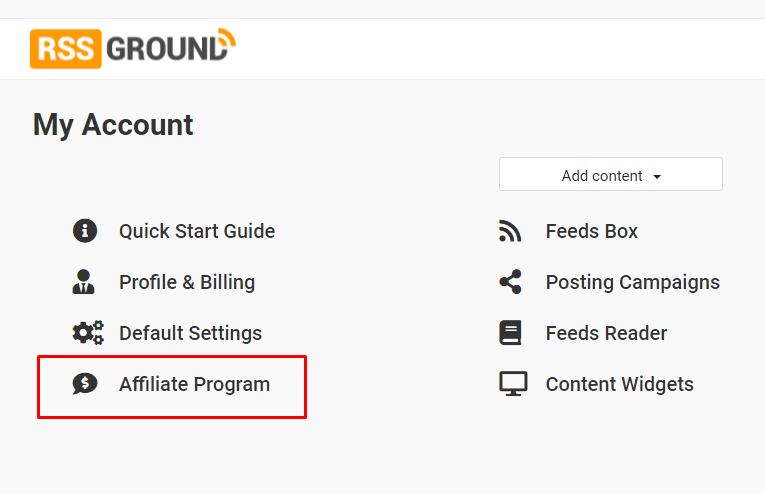Open Feeds Box section
Image resolution: width=765 pixels, height=494 pixels.
point(592,231)
